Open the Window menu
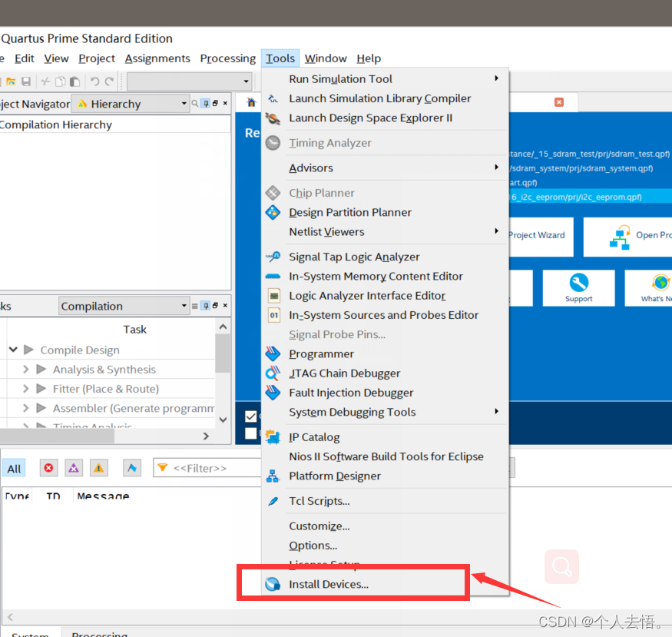Screen dimensions: 672x637 pos(326,58)
